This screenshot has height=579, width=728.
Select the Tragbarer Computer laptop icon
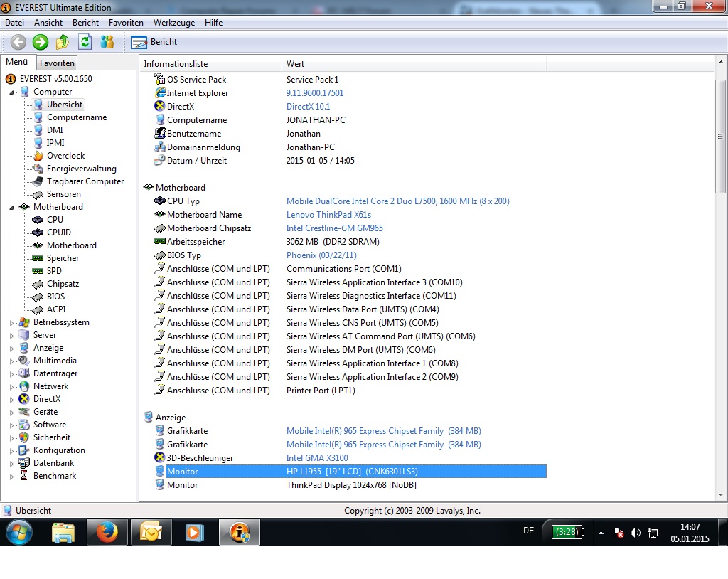[x=38, y=181]
